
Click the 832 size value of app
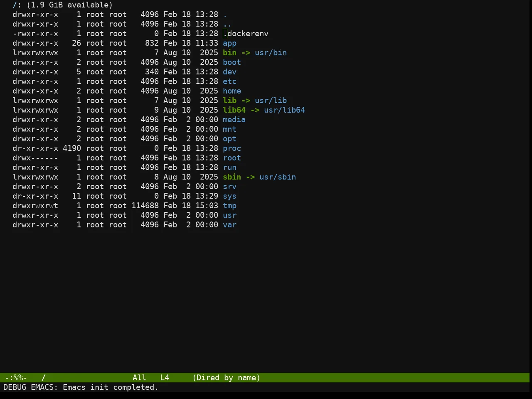click(152, 43)
